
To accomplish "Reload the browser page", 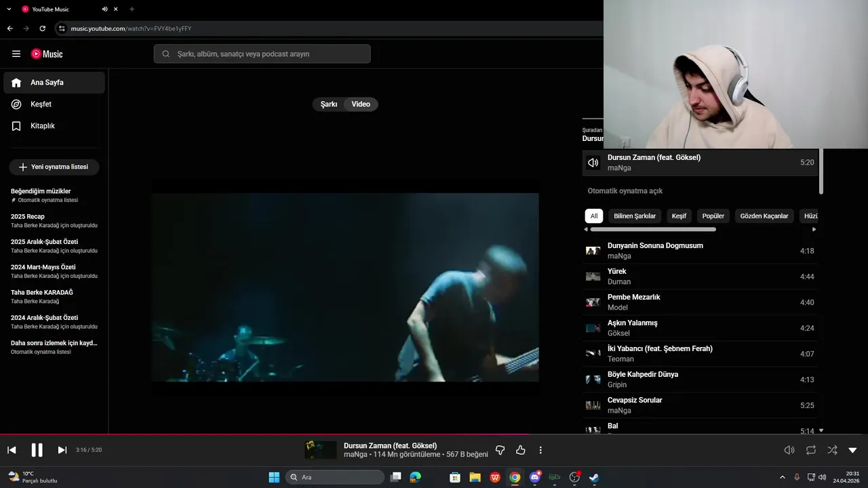I will 43,28.
